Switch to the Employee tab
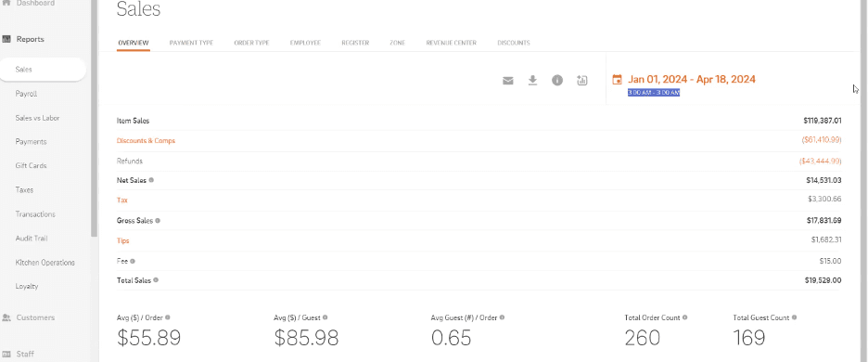This screenshot has height=362, width=868. click(306, 43)
